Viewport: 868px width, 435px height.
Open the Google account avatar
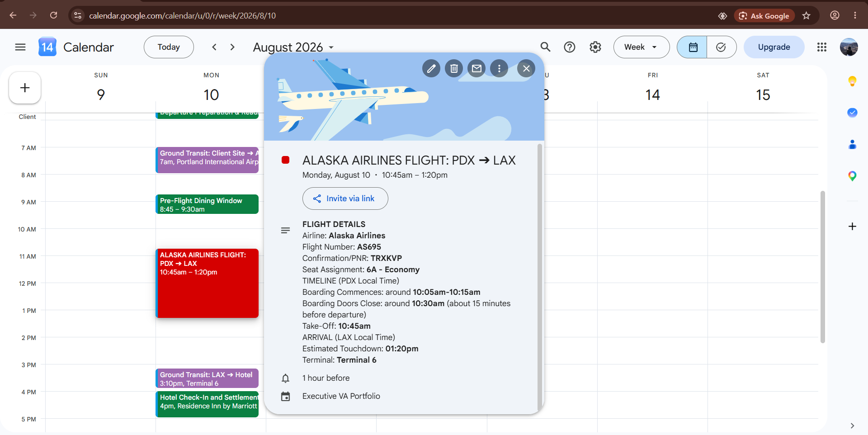[849, 47]
